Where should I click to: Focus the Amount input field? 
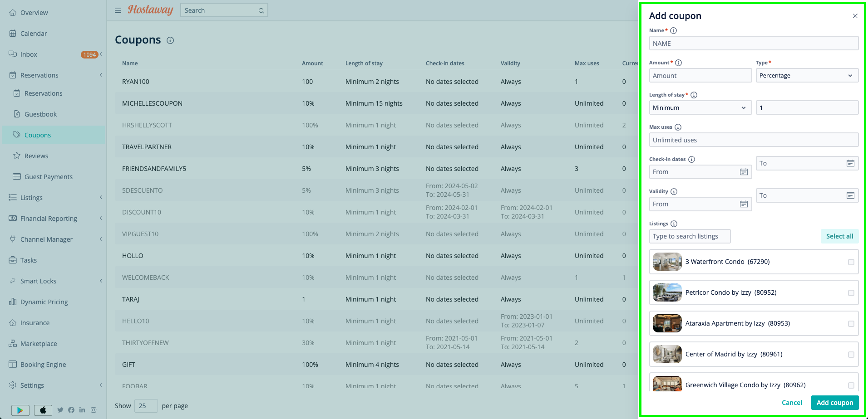coord(700,75)
